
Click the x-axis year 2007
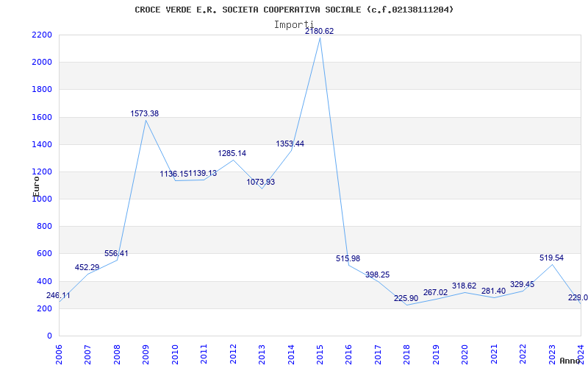click(87, 354)
